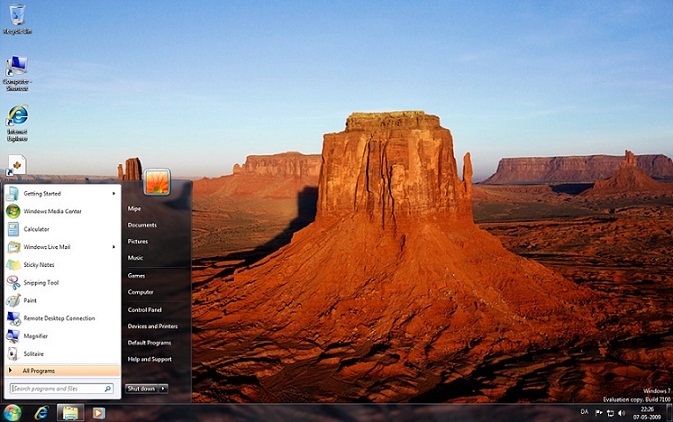Open Paint from the pinned list
This screenshot has height=422, width=673.
pyautogui.click(x=30, y=300)
